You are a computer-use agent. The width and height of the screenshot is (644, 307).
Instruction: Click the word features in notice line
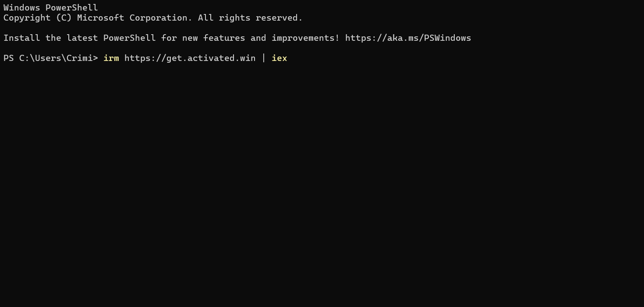pyautogui.click(x=224, y=38)
